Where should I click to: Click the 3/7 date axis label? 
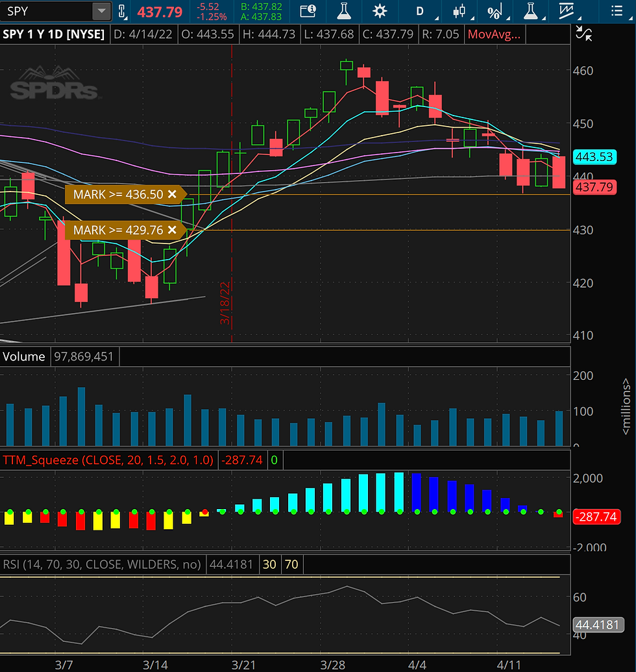[64, 665]
